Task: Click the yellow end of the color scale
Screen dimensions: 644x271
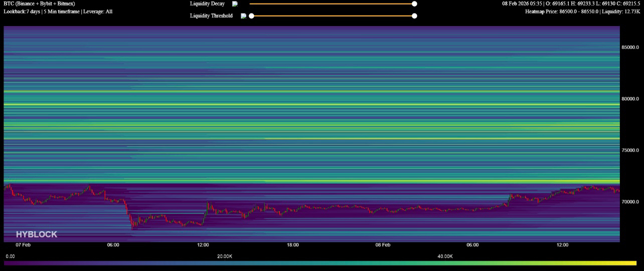Action: pyautogui.click(x=632, y=263)
